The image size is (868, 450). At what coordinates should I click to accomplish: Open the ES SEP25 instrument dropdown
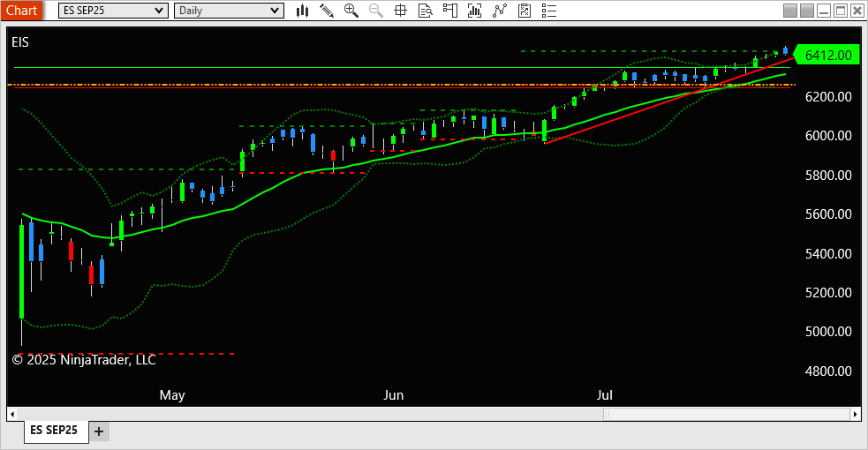(114, 11)
